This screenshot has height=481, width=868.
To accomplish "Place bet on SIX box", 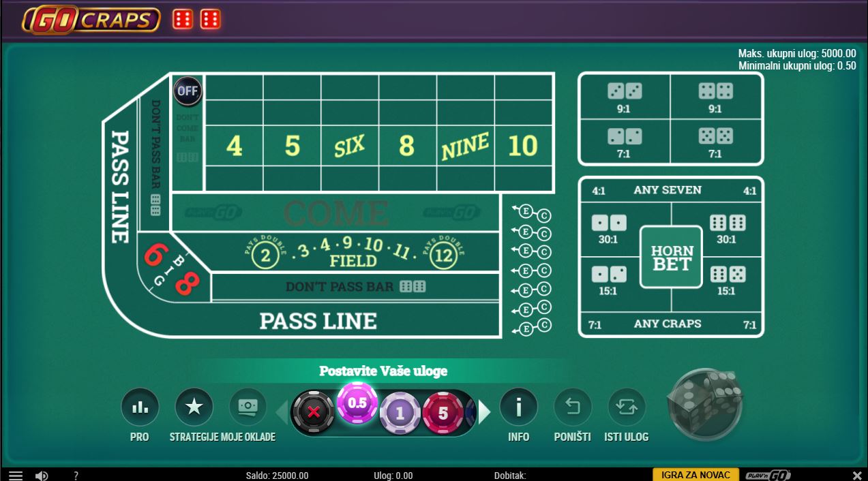I will pyautogui.click(x=350, y=145).
